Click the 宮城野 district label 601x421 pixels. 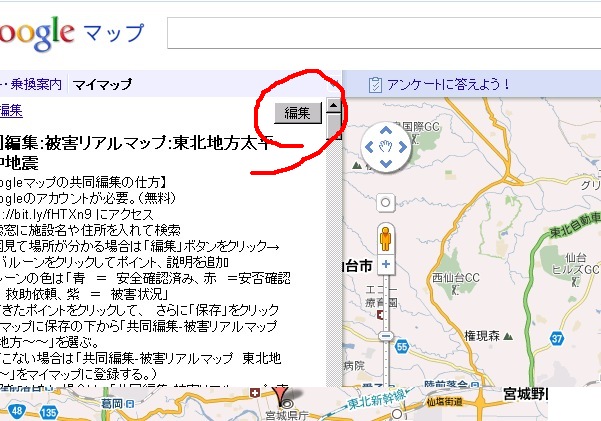(x=526, y=394)
